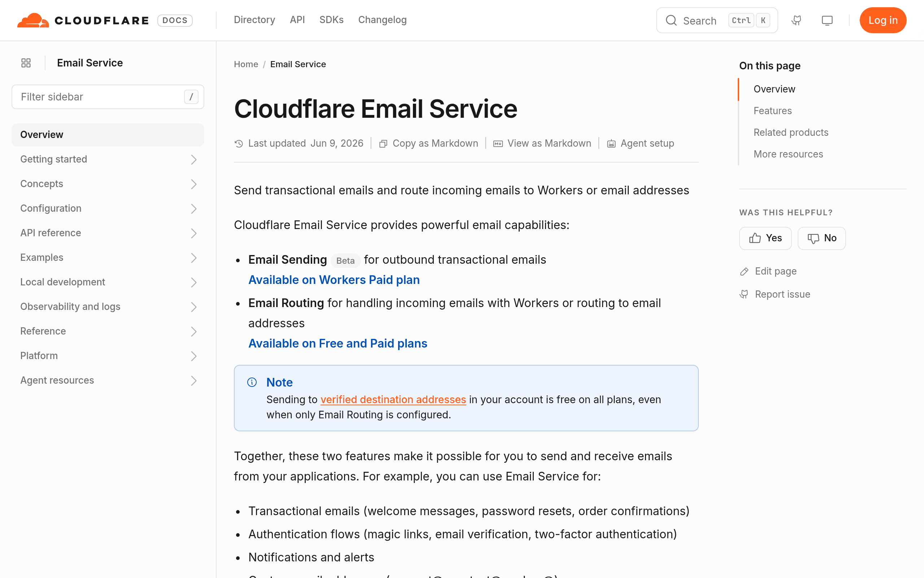Expand the Agent resources section
The image size is (924, 578).
click(108, 381)
